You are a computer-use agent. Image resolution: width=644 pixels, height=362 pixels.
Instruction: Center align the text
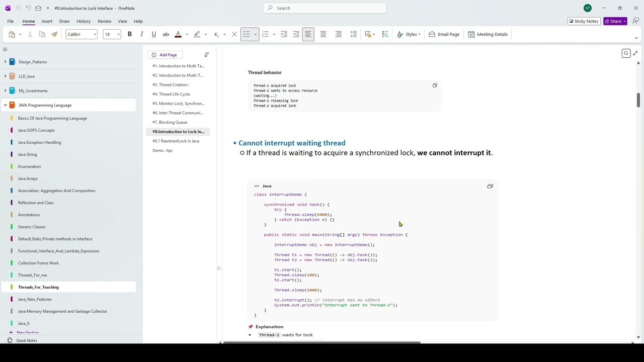click(323, 34)
